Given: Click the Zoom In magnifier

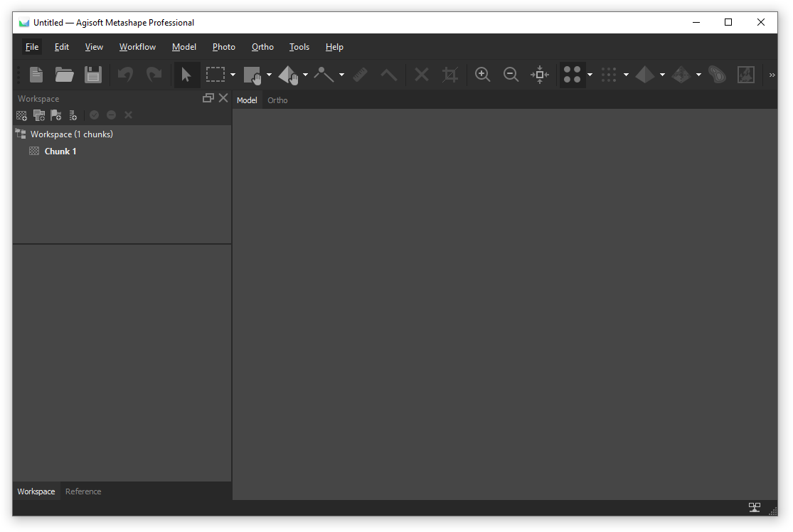Looking at the screenshot, I should click(x=482, y=75).
